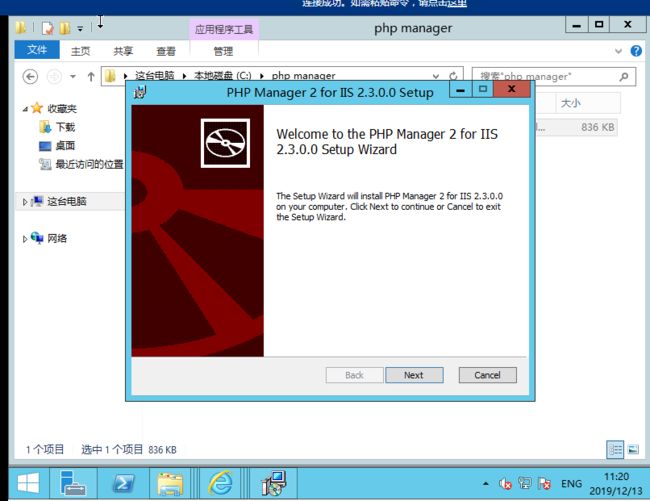Expand the address bar history dropdown
The height and width of the screenshot is (501, 650).
click(436, 76)
